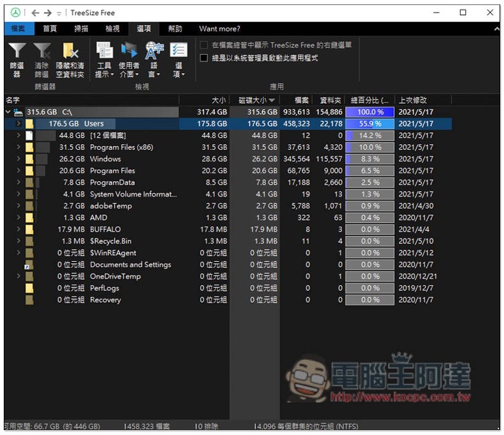The width and height of the screenshot is (504, 435).
Task: Expand the Users folder node
Action: coord(18,124)
